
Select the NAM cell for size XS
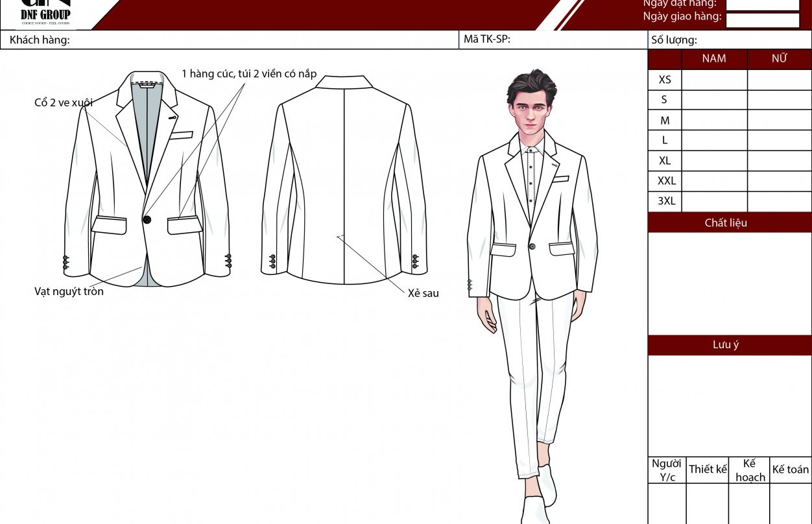(x=714, y=80)
